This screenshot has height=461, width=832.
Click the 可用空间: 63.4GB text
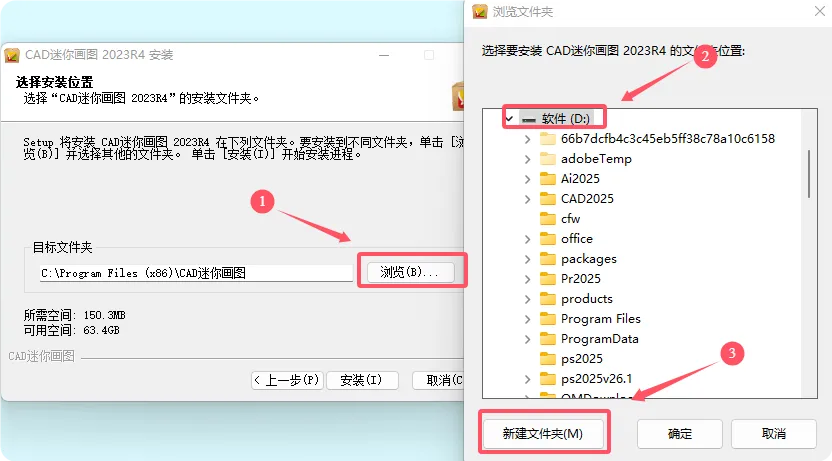pyautogui.click(x=72, y=330)
